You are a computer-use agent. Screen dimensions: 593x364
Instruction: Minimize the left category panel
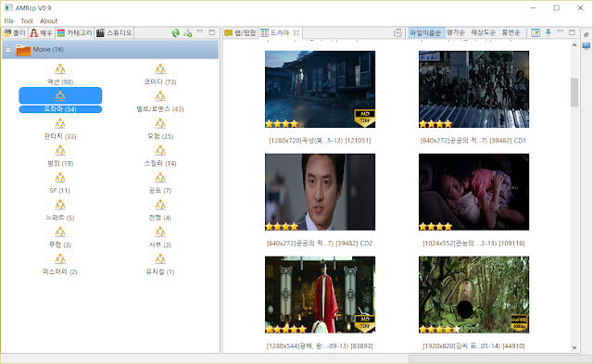(x=200, y=31)
